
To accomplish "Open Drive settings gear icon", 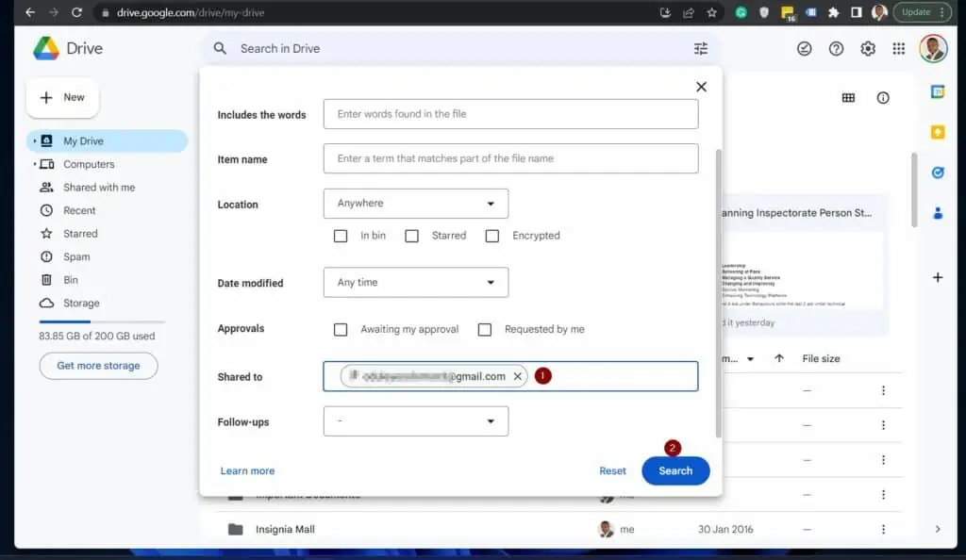I will click(x=868, y=49).
